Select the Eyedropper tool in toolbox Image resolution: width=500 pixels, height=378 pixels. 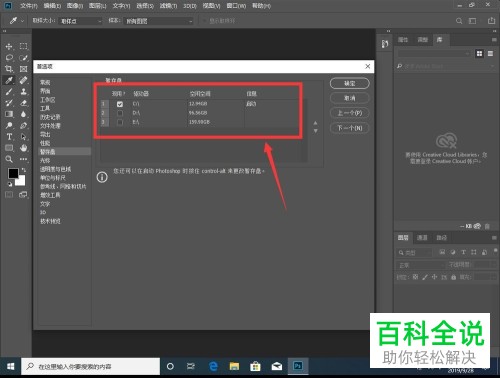coord(9,80)
